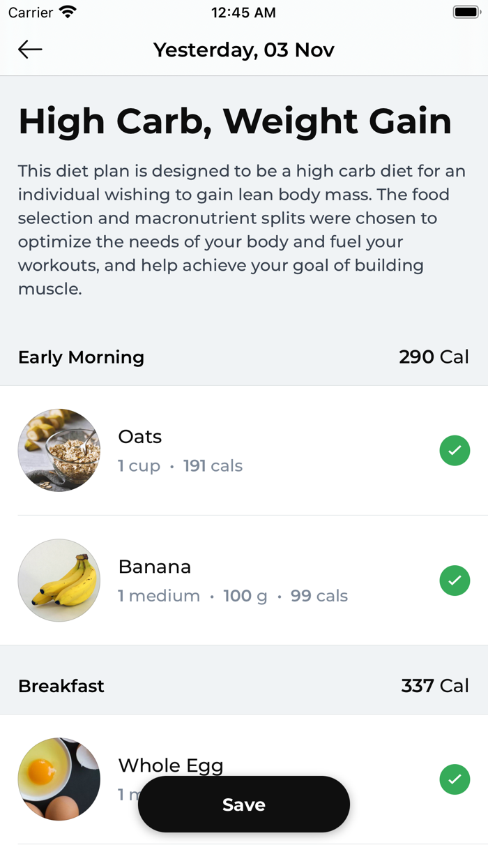
Task: Tap the back arrow icon
Action: [x=30, y=50]
